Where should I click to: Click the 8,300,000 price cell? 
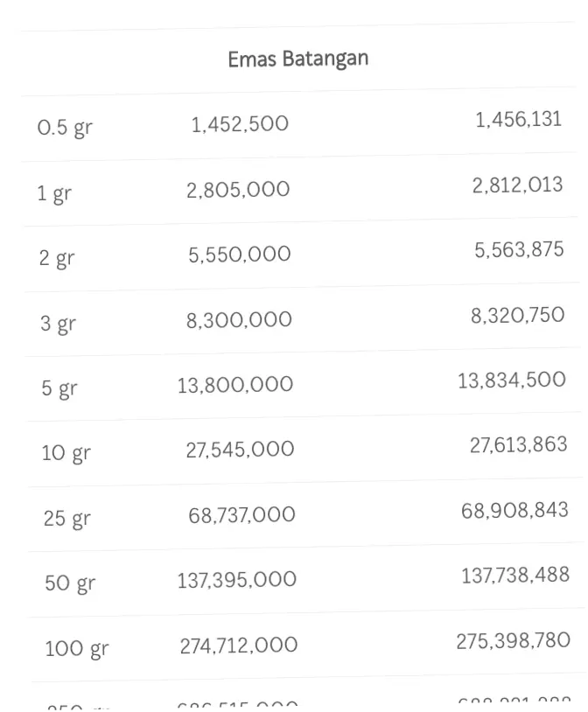(239, 320)
